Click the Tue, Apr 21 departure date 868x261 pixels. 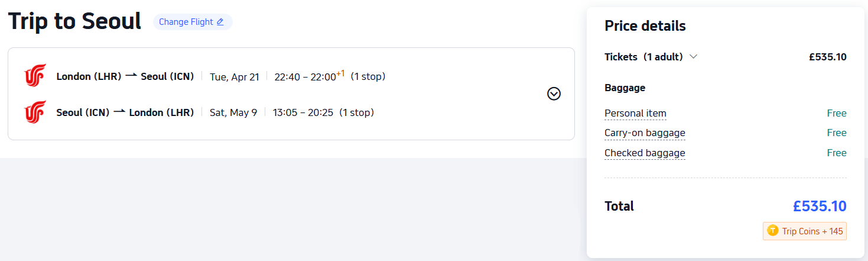[x=235, y=77]
